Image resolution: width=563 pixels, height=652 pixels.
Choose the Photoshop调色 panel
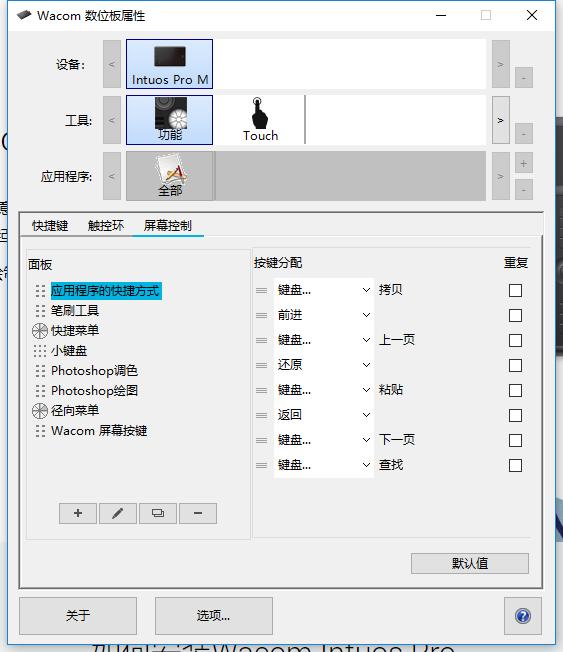[x=94, y=370]
